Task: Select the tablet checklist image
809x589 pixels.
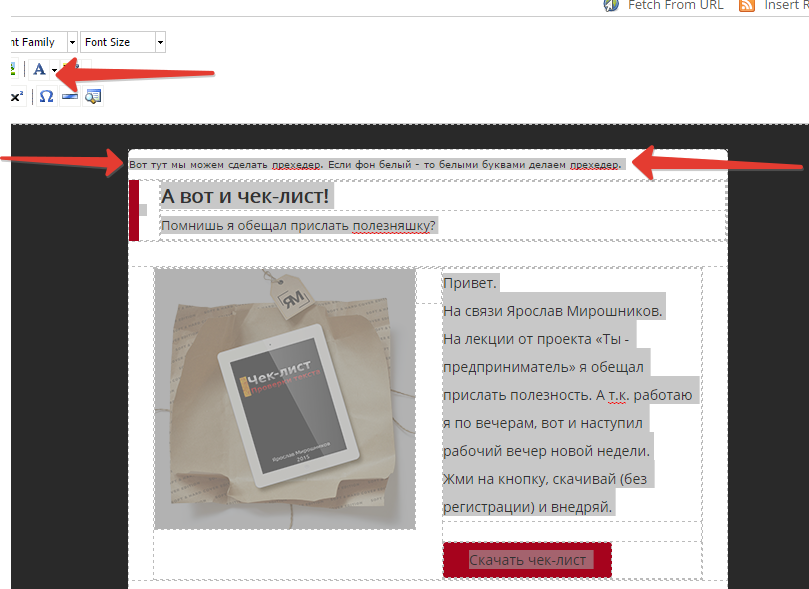Action: click(285, 398)
